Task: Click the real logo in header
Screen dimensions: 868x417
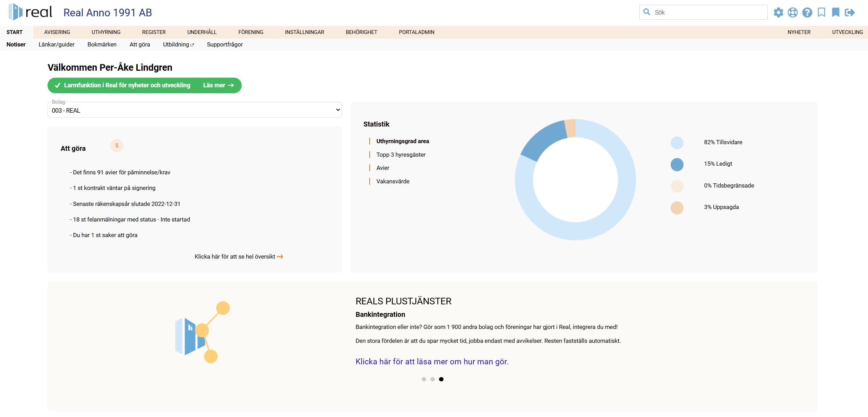Action: [x=31, y=12]
